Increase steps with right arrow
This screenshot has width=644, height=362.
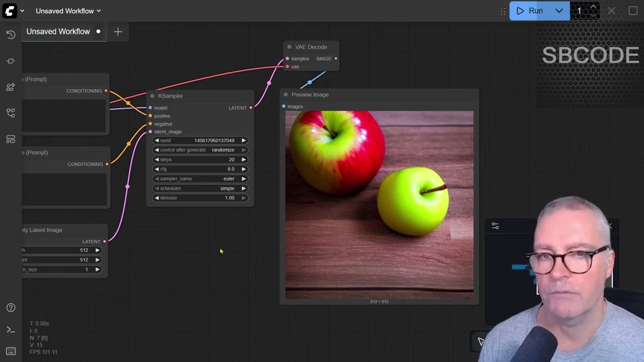244,159
